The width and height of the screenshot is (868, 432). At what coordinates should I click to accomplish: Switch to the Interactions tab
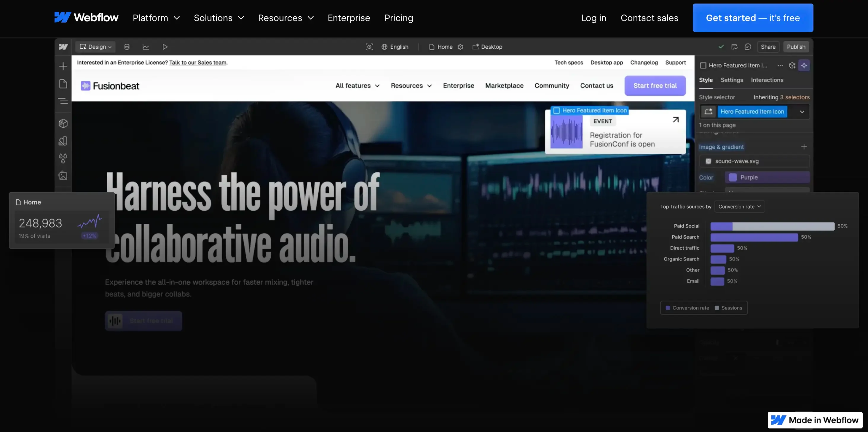click(767, 80)
